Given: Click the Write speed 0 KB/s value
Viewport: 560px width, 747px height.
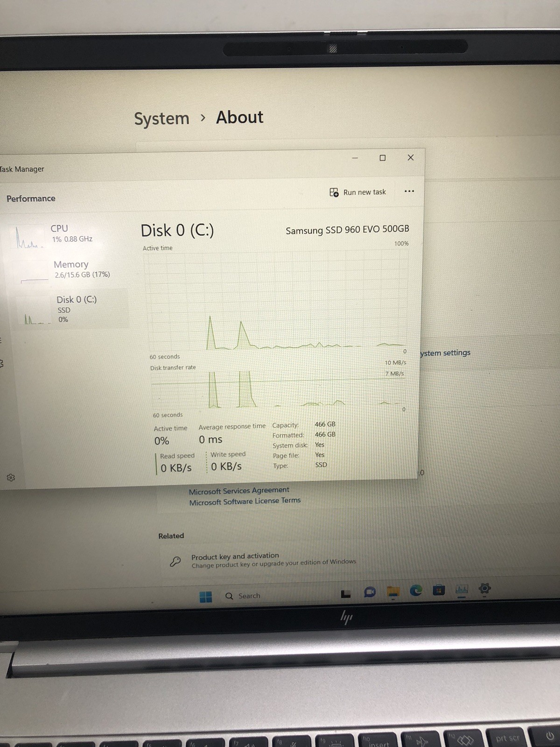Looking at the screenshot, I should pyautogui.click(x=226, y=466).
